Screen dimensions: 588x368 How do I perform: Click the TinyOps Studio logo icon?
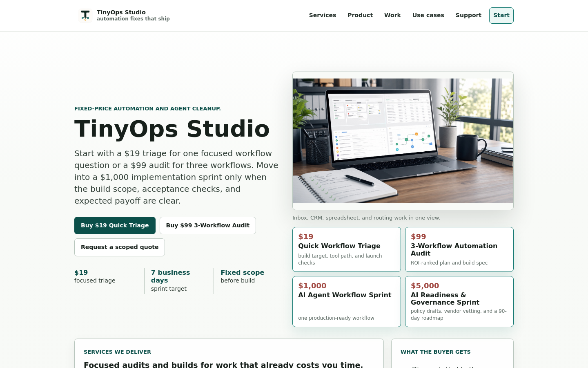(85, 16)
